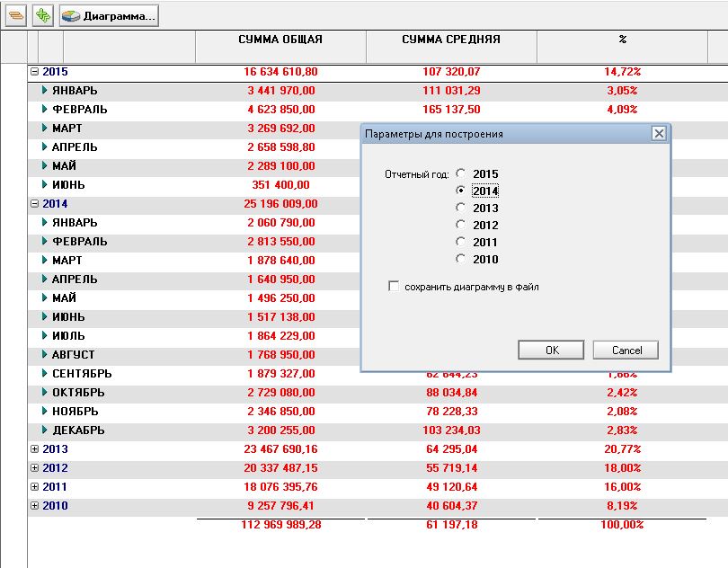Confirm the dialog with OK
728x568 pixels.
(552, 350)
